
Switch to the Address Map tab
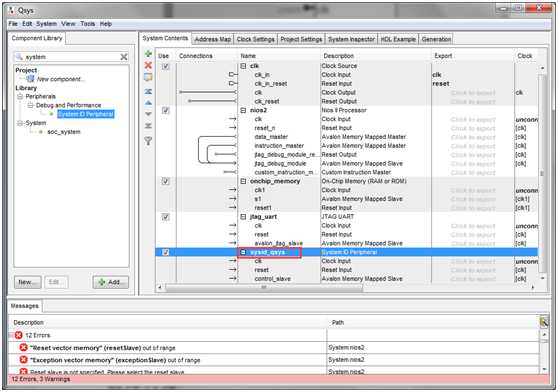pyautogui.click(x=213, y=39)
